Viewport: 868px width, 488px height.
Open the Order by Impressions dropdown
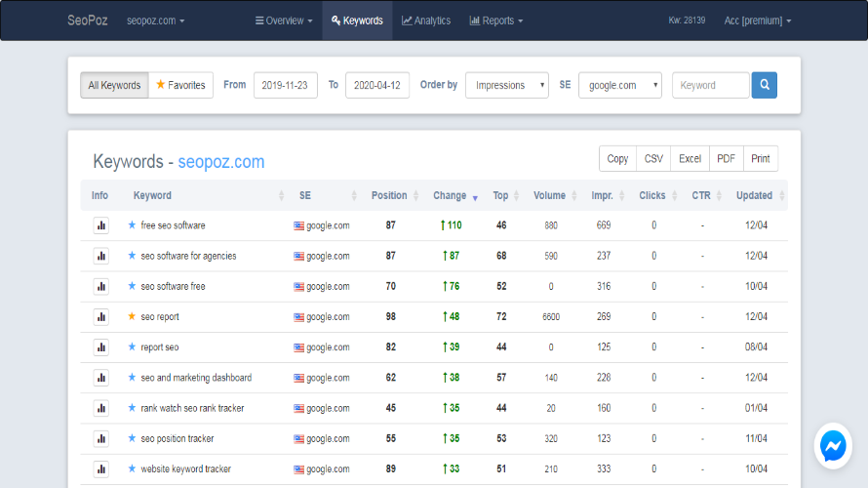pos(506,85)
